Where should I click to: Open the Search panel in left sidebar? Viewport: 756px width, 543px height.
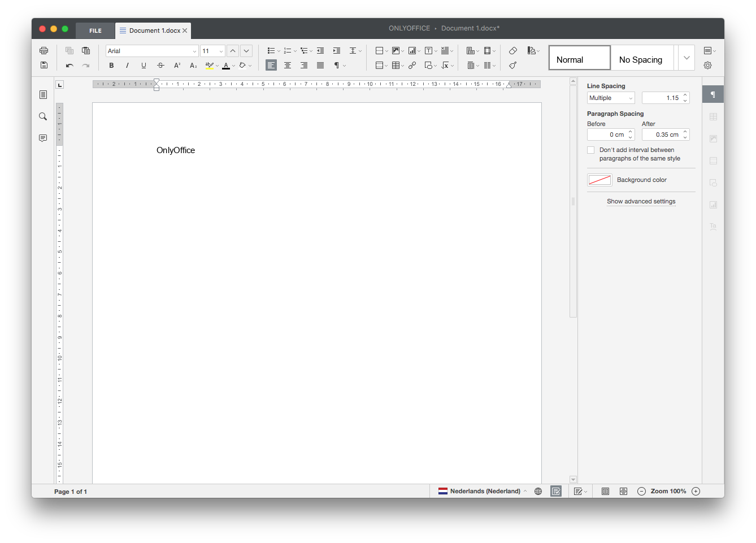pyautogui.click(x=43, y=116)
